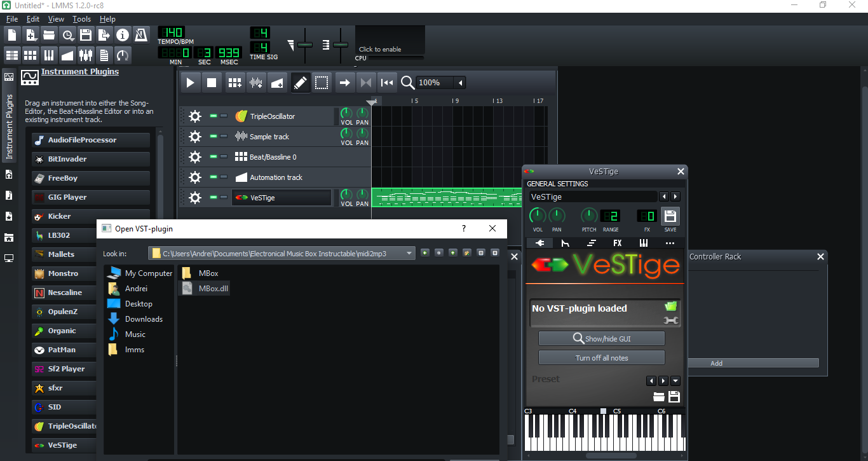Image resolution: width=868 pixels, height=461 pixels.
Task: Click Show/hide GUI button
Action: [x=602, y=338]
